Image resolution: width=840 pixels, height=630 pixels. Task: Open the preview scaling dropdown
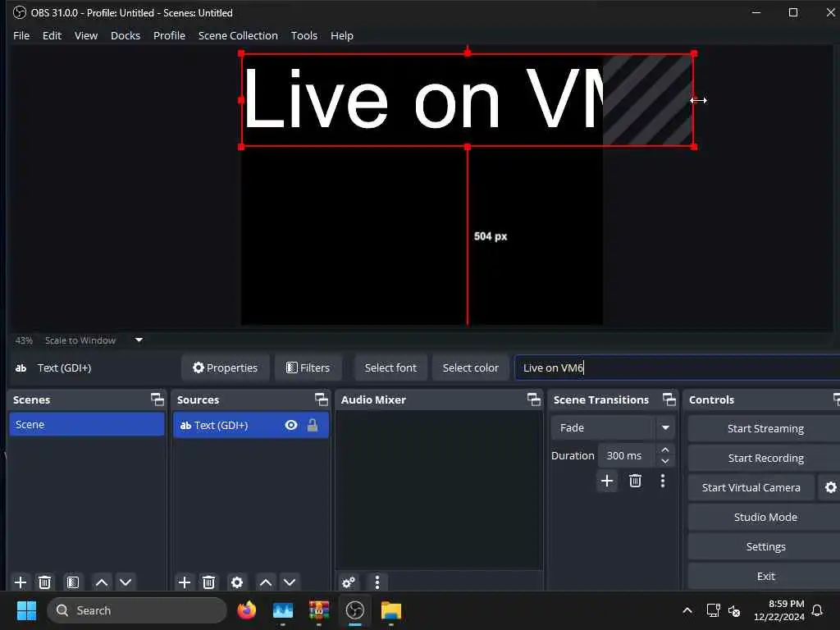[x=139, y=340]
